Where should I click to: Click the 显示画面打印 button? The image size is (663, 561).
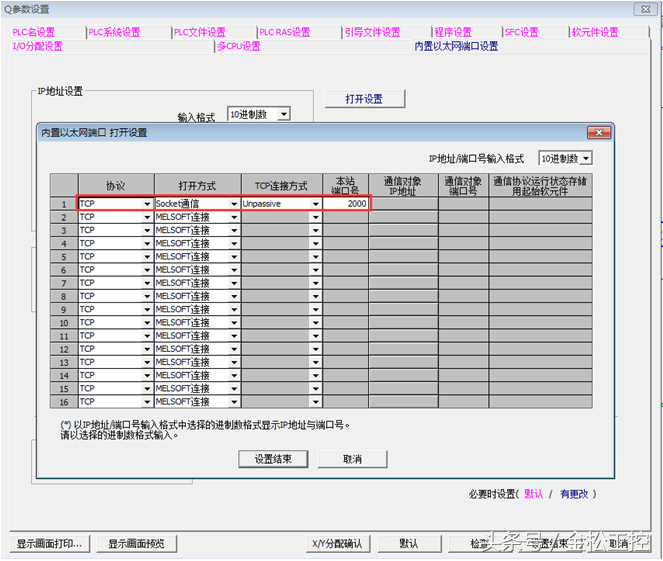pos(50,544)
